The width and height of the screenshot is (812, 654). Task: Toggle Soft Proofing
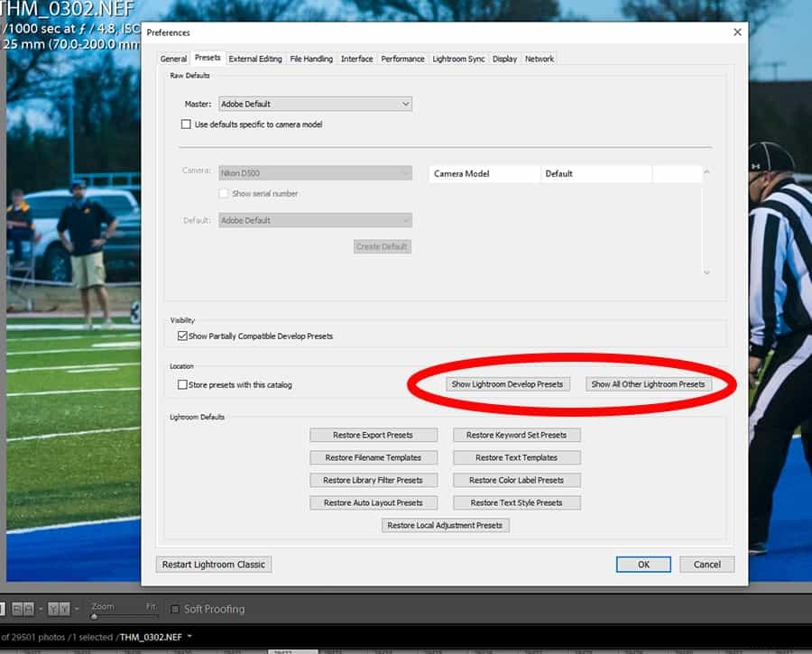click(175, 609)
